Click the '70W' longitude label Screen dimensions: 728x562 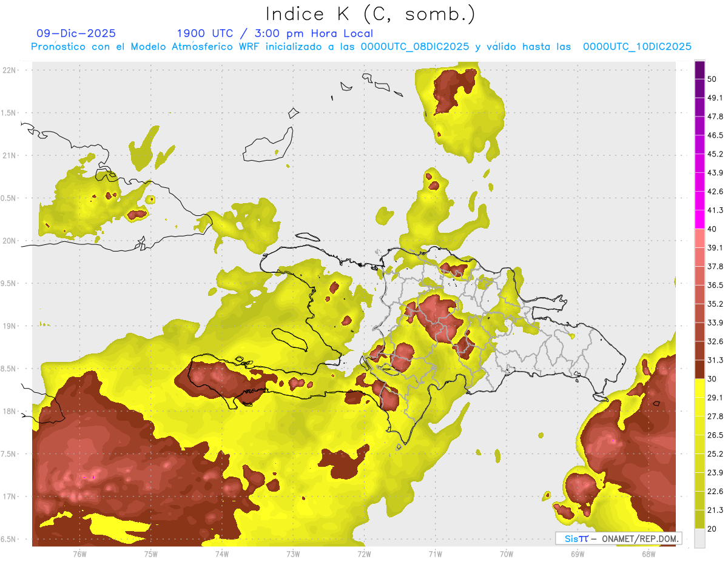tap(507, 554)
